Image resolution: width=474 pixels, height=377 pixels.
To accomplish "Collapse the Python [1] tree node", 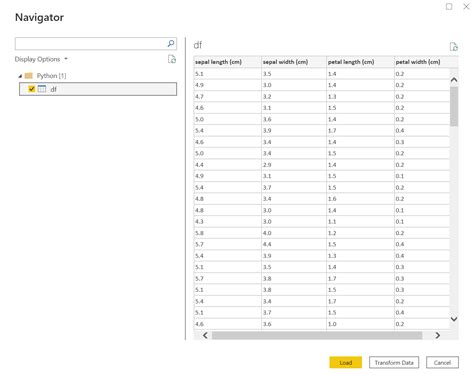I will click(x=20, y=76).
